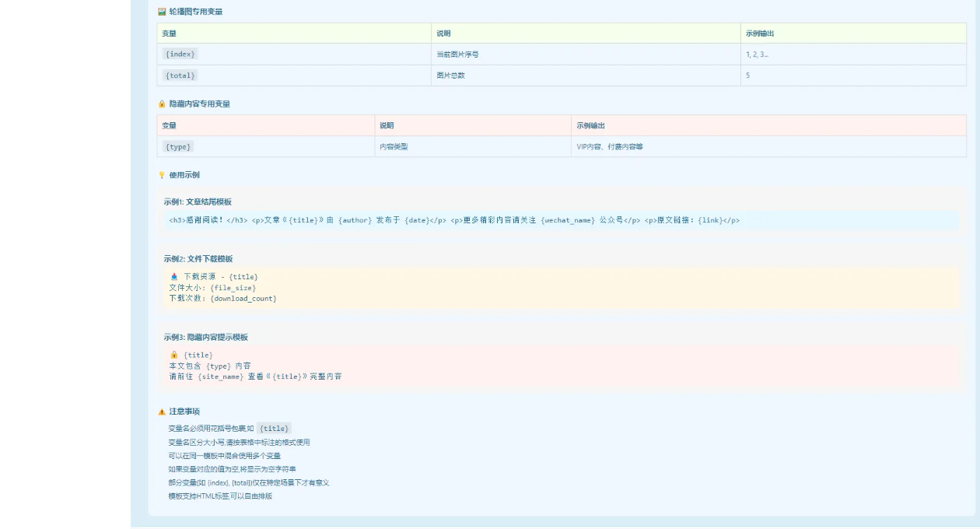Click the note about {index}, {total} variables

[x=248, y=482]
